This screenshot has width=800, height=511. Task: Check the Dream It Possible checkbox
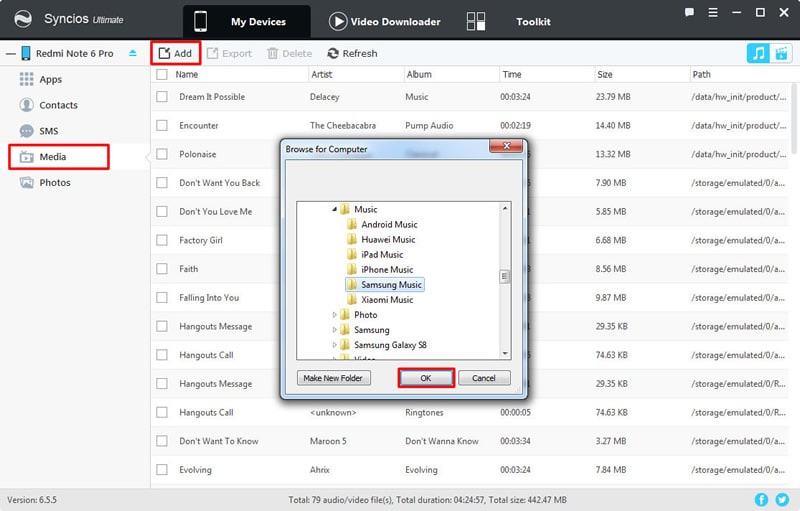coord(162,96)
